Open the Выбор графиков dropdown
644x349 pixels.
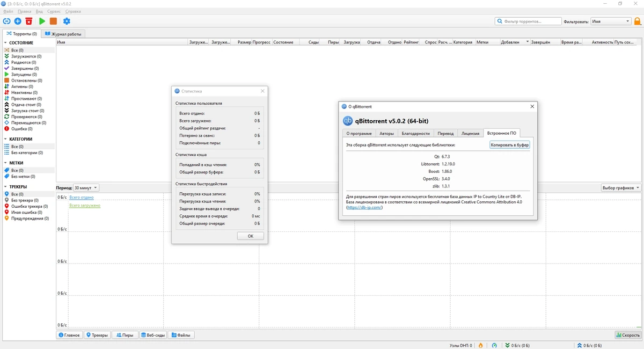(621, 188)
